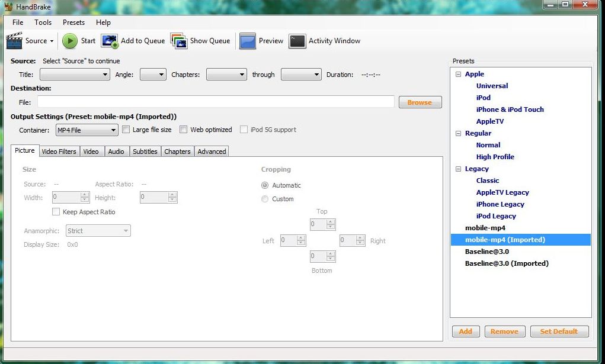Enable the Large file size checkbox
The height and width of the screenshot is (364, 605).
126,129
